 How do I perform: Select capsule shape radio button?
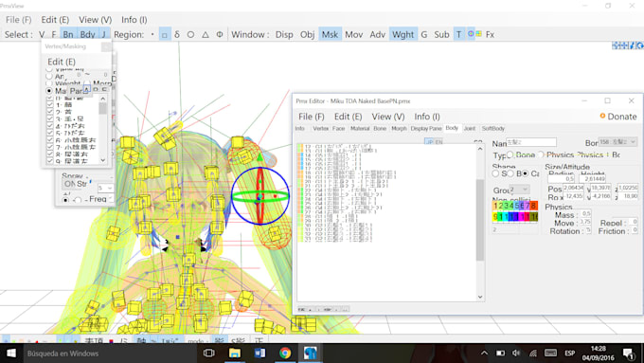click(525, 173)
